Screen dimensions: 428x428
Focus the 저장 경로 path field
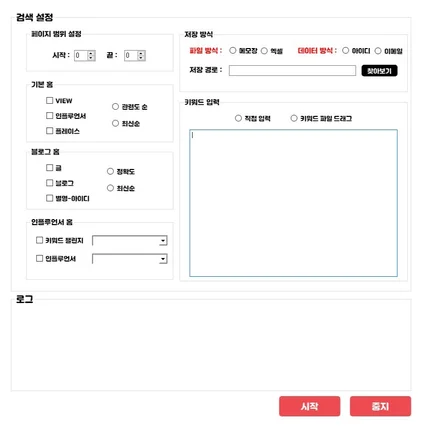(292, 71)
